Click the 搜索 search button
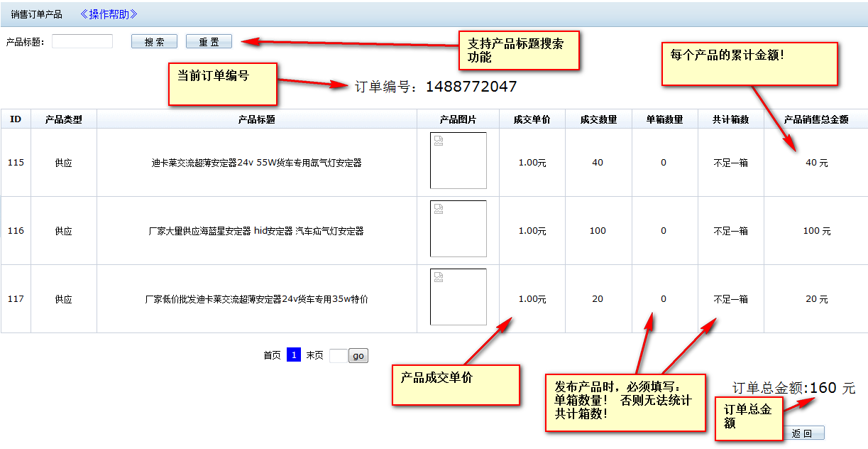 154,42
